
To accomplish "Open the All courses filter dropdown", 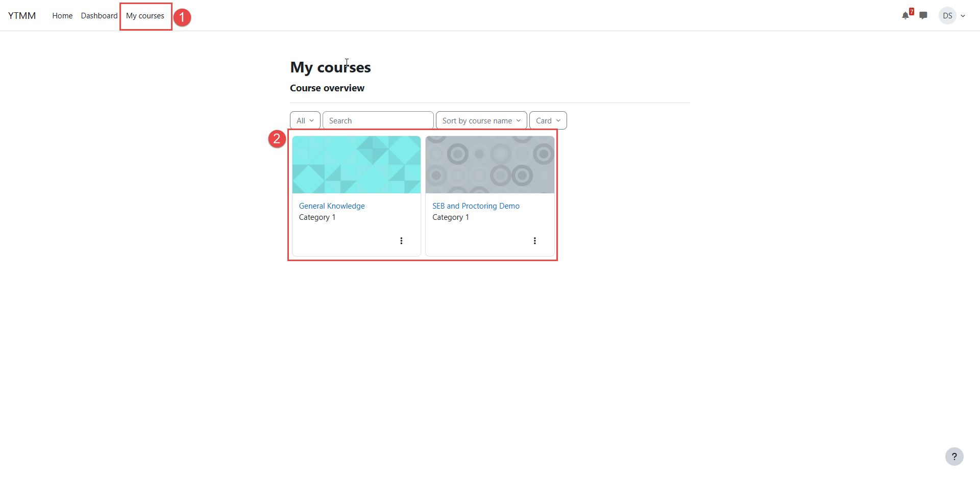I will (x=305, y=120).
